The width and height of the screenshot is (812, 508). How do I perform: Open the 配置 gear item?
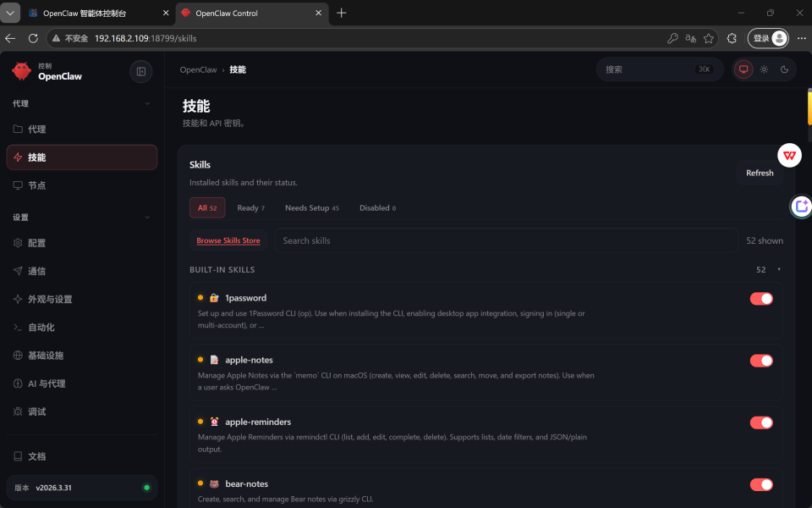82,243
